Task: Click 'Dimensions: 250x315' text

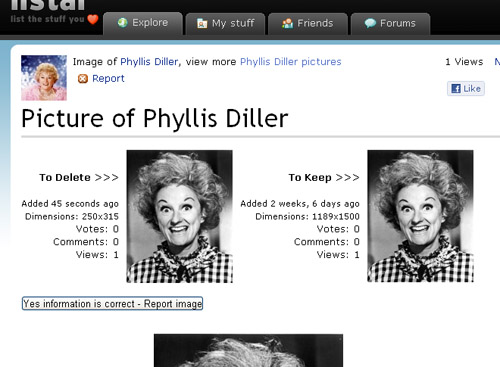Action: pos(72,217)
